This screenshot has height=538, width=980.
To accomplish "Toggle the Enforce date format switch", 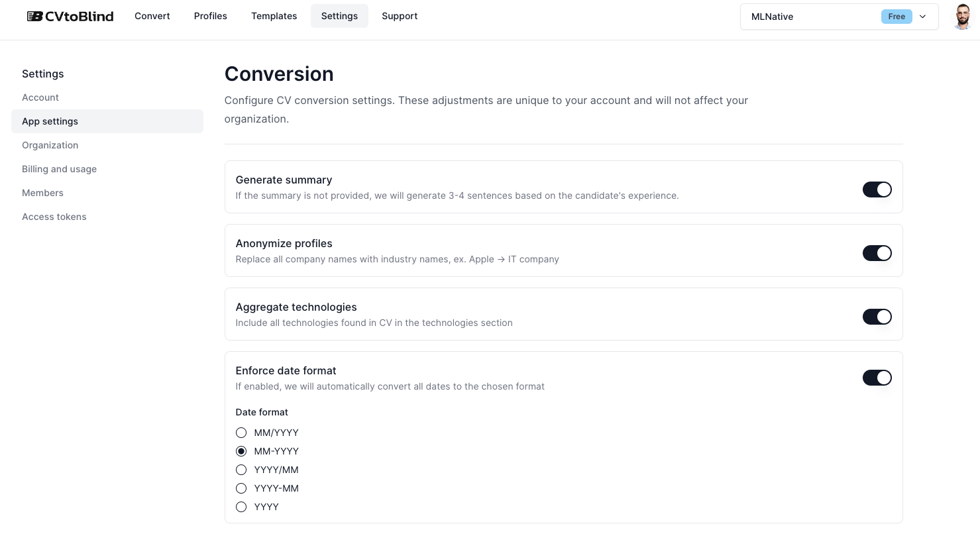I will [877, 378].
